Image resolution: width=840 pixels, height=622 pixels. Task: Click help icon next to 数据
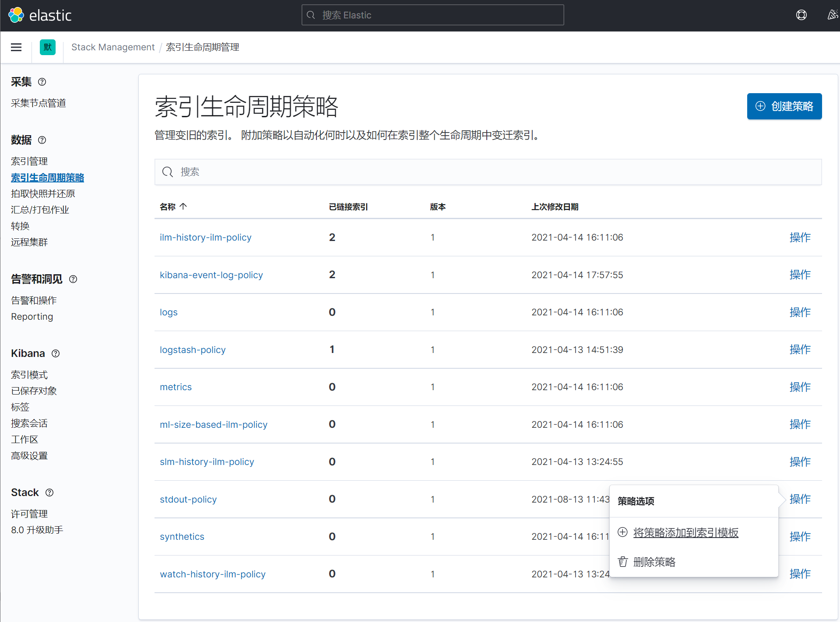pos(42,140)
